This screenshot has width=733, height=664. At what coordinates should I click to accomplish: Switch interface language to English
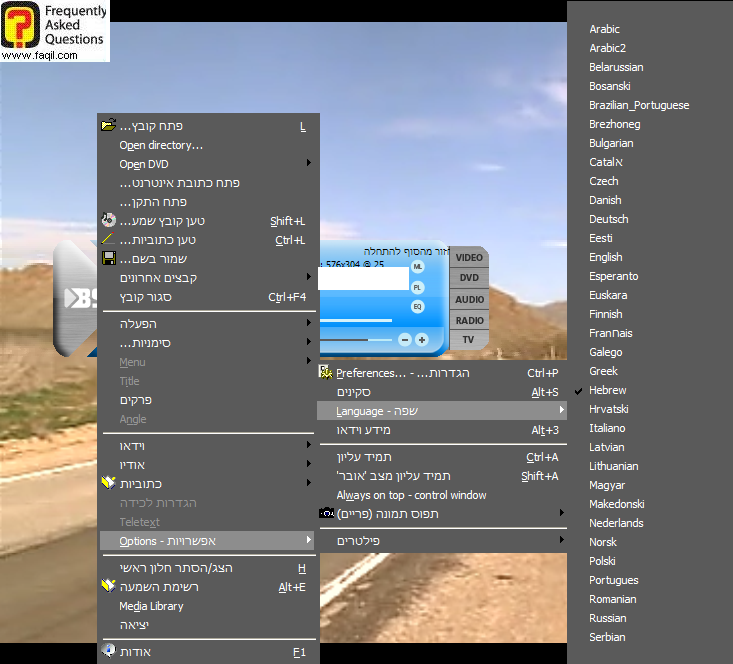pyautogui.click(x=605, y=257)
